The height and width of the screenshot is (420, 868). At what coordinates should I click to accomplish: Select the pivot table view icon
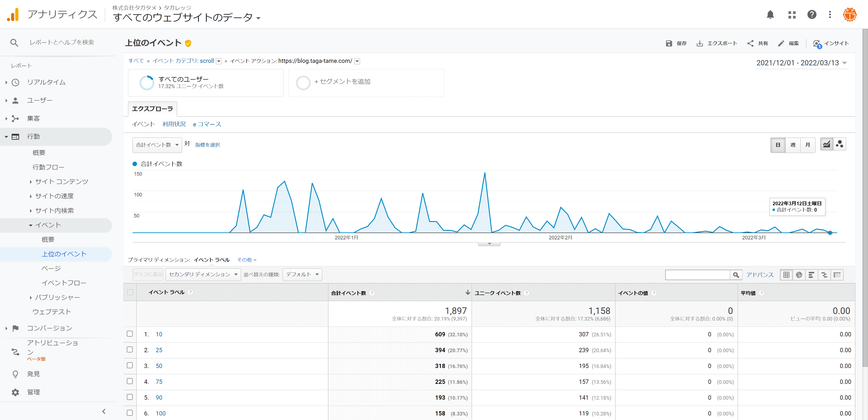(x=837, y=275)
